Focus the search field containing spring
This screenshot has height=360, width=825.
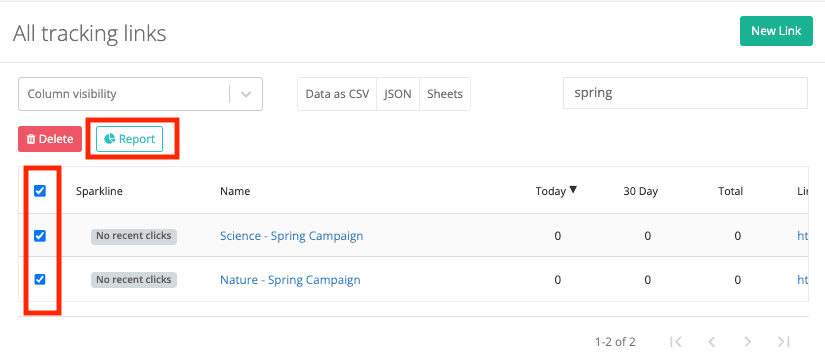point(685,93)
